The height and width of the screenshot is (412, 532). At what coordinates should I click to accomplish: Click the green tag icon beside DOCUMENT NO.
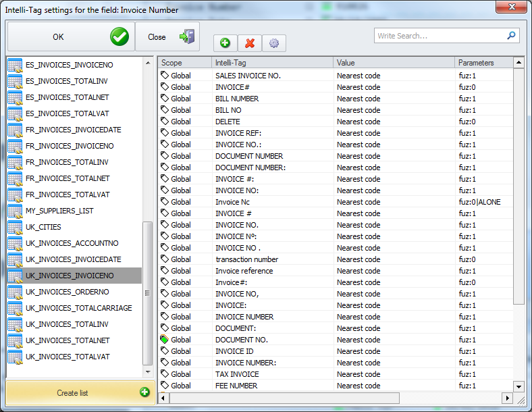pos(164,339)
